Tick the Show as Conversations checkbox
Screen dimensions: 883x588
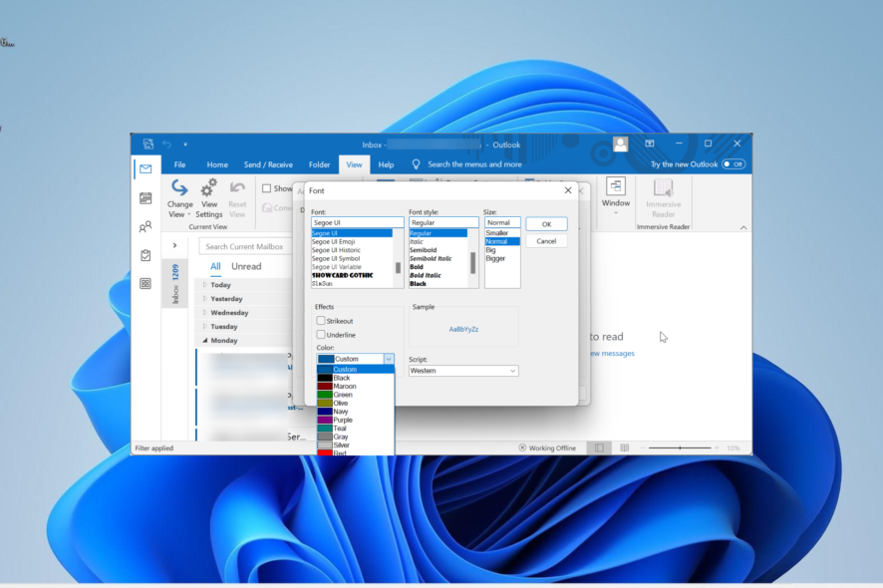pos(267,188)
